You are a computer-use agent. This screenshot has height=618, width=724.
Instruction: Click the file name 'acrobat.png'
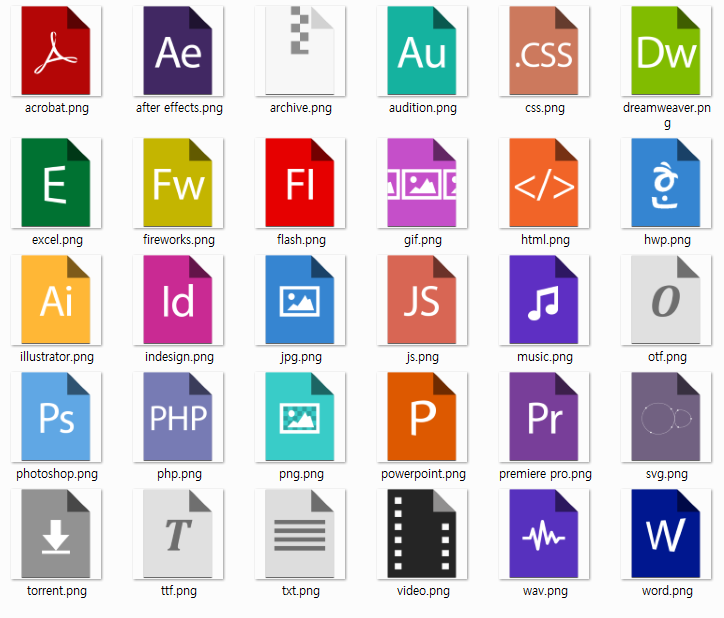[x=57, y=108]
